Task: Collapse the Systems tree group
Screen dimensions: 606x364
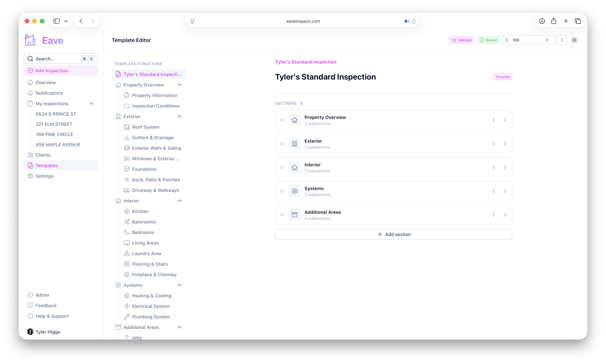Action: (x=179, y=285)
